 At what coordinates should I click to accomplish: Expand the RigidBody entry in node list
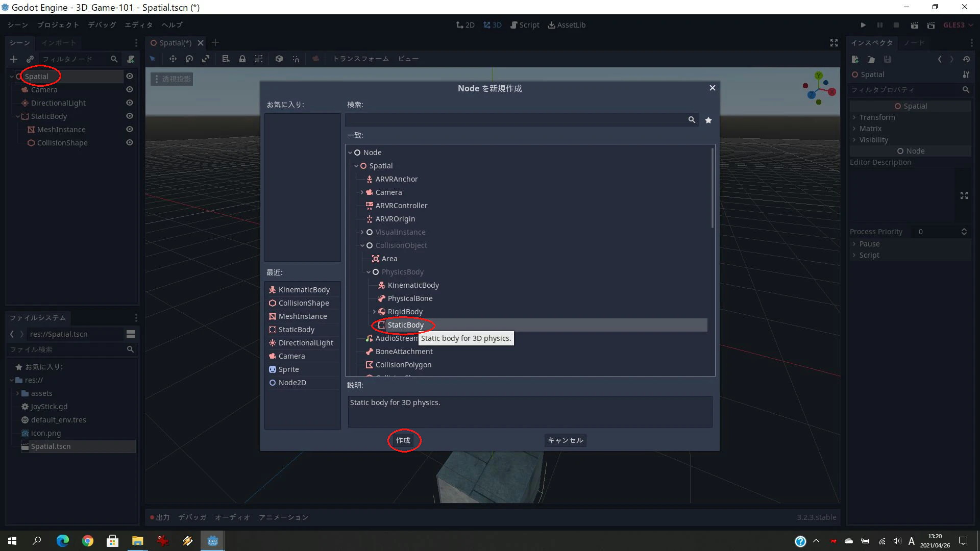[374, 312]
